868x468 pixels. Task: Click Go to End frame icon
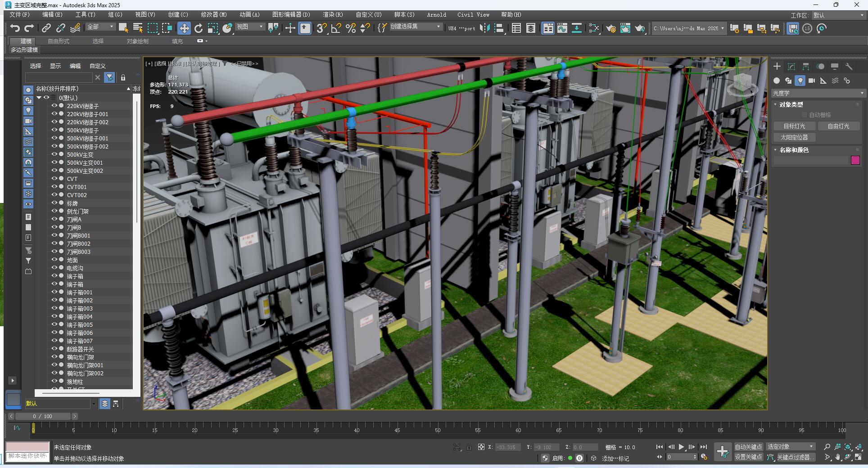pyautogui.click(x=703, y=447)
